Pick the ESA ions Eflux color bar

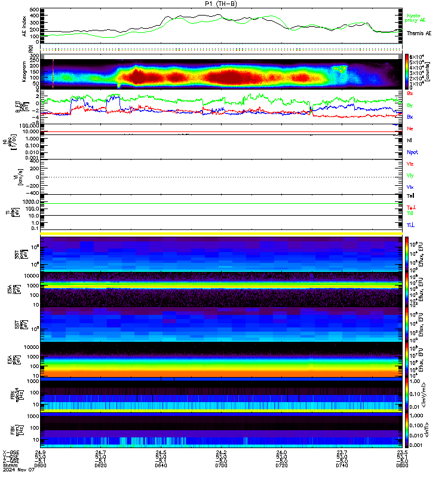[407, 289]
